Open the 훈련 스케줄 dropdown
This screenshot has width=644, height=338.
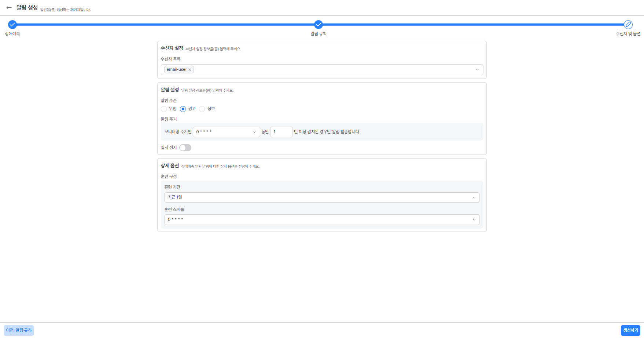(322, 219)
